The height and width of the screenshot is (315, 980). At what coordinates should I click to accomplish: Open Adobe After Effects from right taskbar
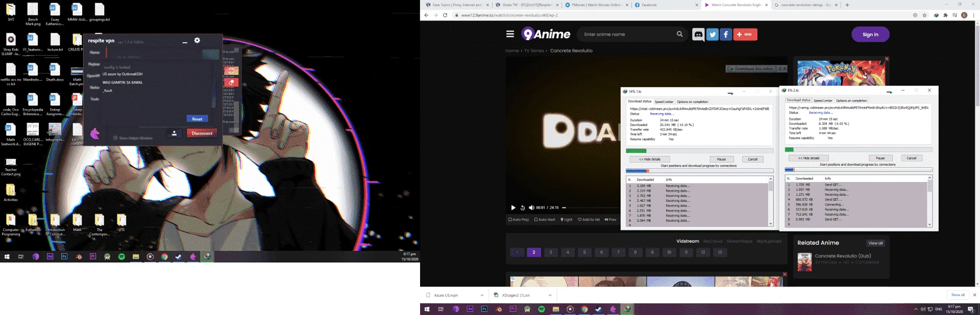pyautogui.click(x=470, y=309)
